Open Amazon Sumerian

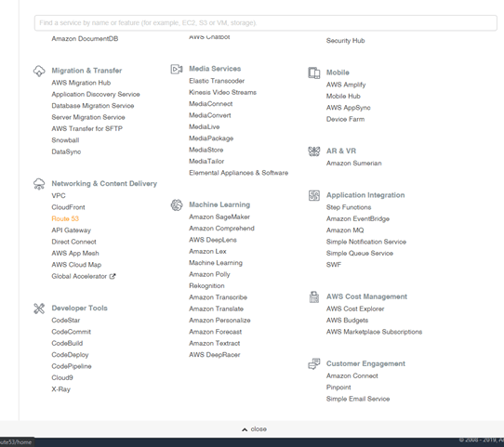point(354,164)
